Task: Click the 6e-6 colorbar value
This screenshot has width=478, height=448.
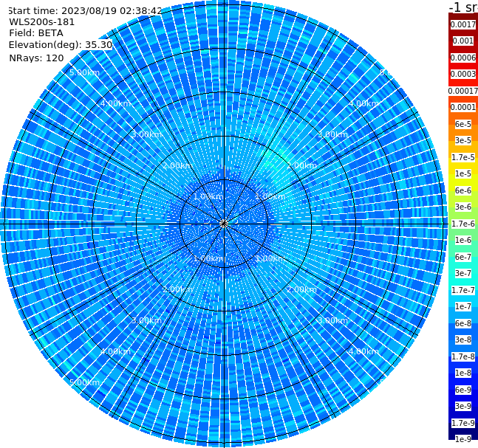Action: [463, 190]
